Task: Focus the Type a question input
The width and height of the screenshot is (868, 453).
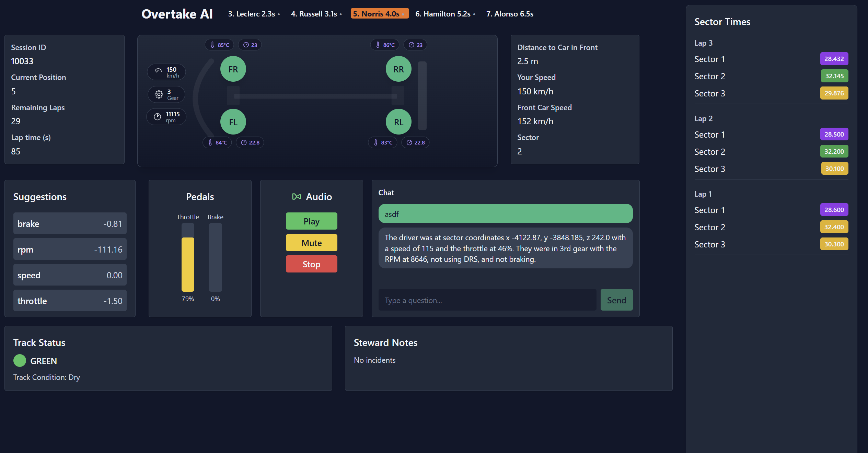Action: 487,300
